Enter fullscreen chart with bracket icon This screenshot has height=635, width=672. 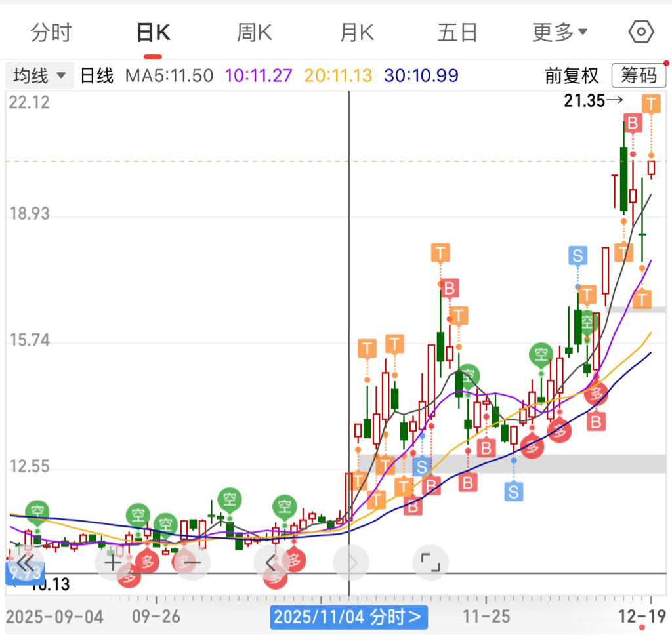point(430,563)
